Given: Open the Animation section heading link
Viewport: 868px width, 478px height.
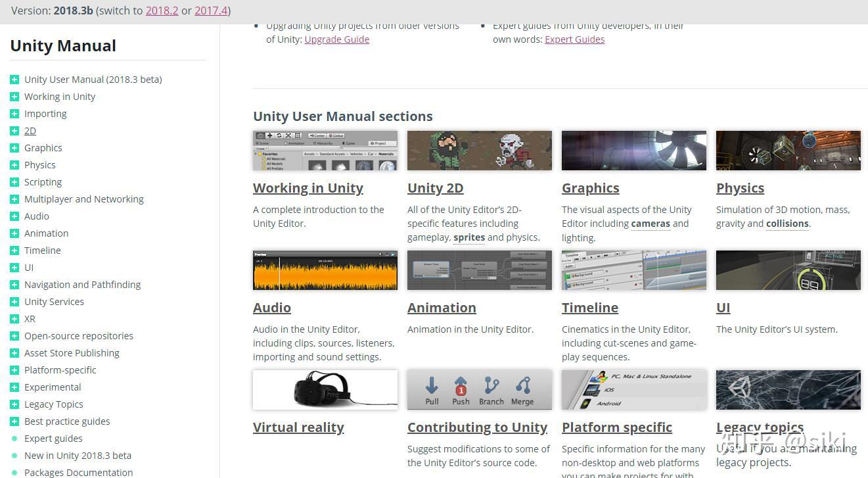Looking at the screenshot, I should [x=442, y=308].
